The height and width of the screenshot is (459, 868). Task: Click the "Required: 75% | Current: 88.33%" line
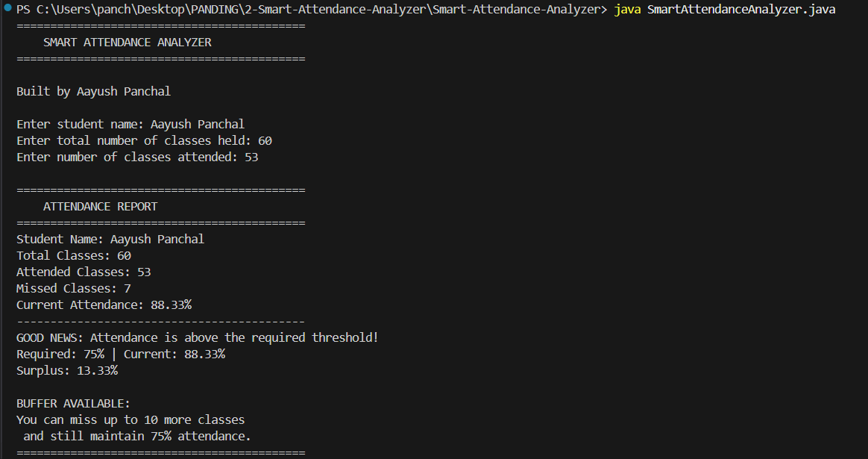point(121,355)
